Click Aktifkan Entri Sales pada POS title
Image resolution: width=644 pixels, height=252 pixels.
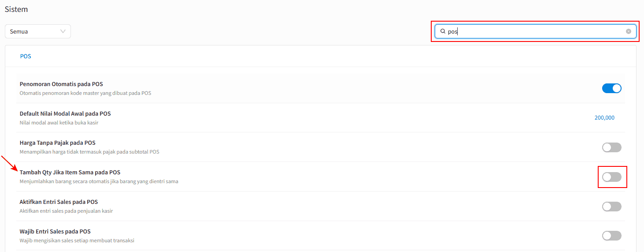(59, 202)
